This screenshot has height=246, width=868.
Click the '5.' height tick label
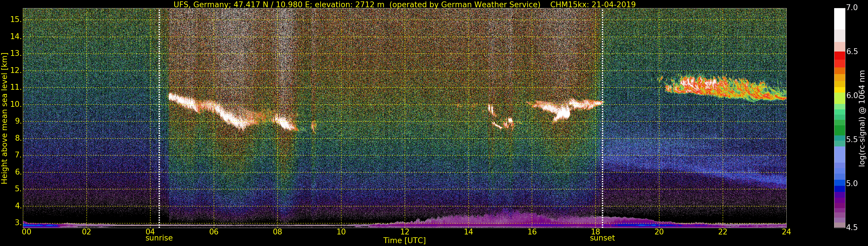click(18, 189)
